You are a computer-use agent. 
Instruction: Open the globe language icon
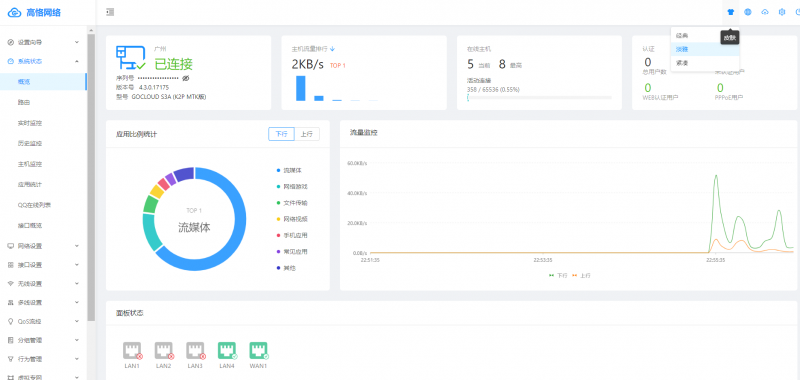[748, 12]
